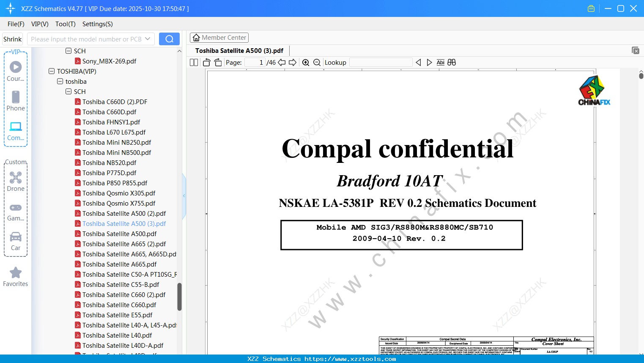
Task: Click the XZZ Schematics app logo
Action: pos(11,8)
